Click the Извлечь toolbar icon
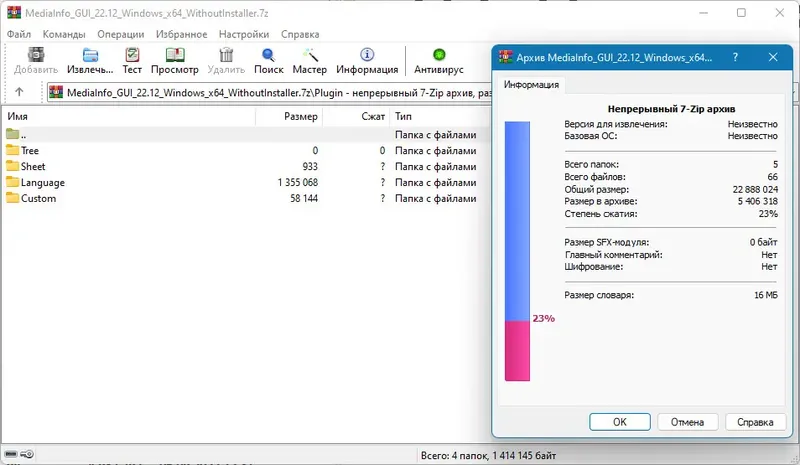 (x=90, y=55)
